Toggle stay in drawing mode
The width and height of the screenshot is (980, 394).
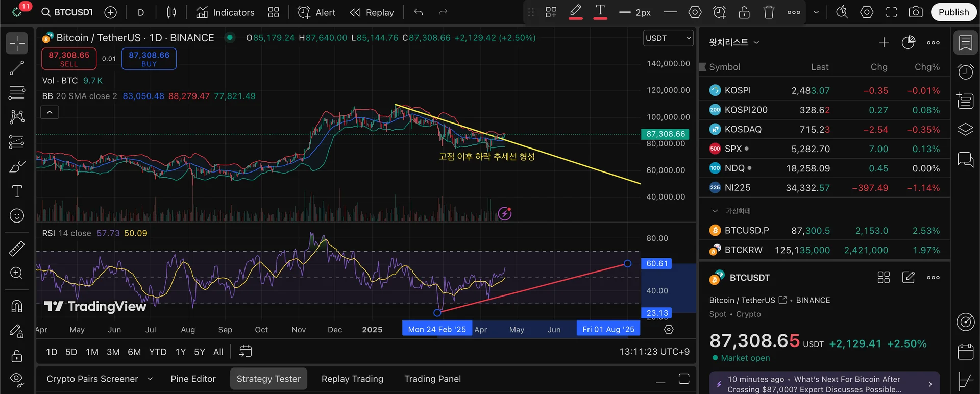pyautogui.click(x=17, y=331)
